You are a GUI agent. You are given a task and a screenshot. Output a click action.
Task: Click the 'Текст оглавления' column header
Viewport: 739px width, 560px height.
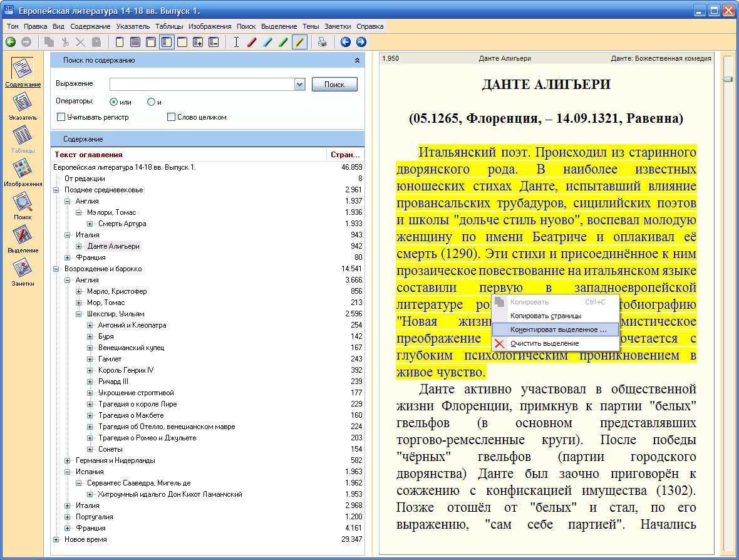(189, 155)
